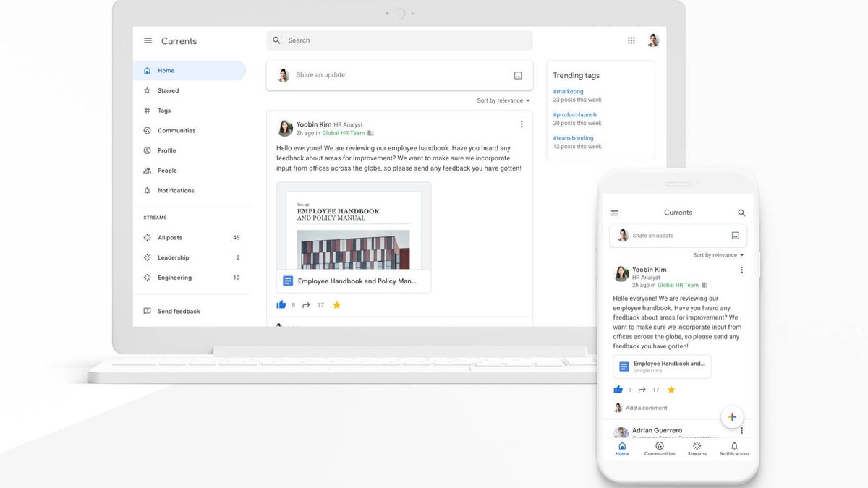The height and width of the screenshot is (488, 868).
Task: Open Sort by relevance dropdown on phone
Action: click(x=718, y=255)
